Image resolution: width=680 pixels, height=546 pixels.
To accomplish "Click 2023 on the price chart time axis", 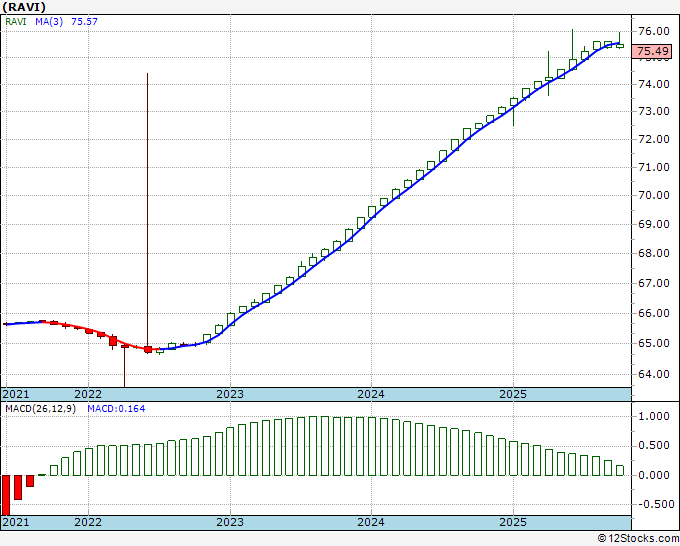I will (x=230, y=394).
